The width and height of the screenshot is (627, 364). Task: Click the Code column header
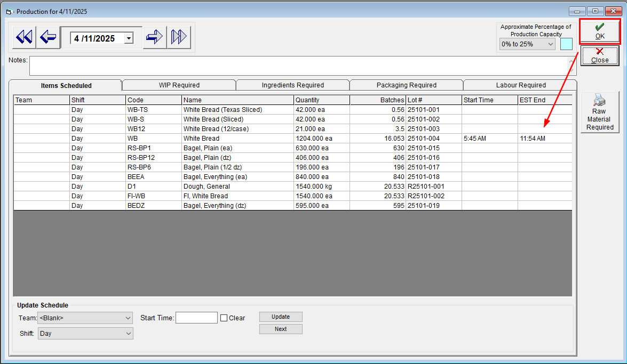154,100
